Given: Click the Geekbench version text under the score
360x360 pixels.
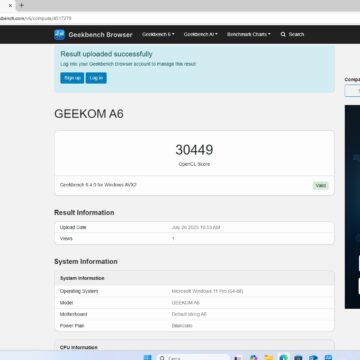Looking at the screenshot, I should point(98,185).
